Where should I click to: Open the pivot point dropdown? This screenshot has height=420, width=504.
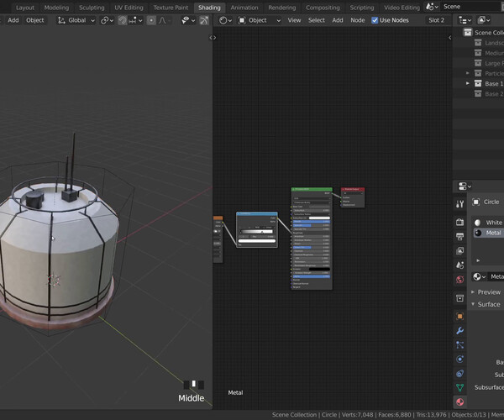point(107,20)
